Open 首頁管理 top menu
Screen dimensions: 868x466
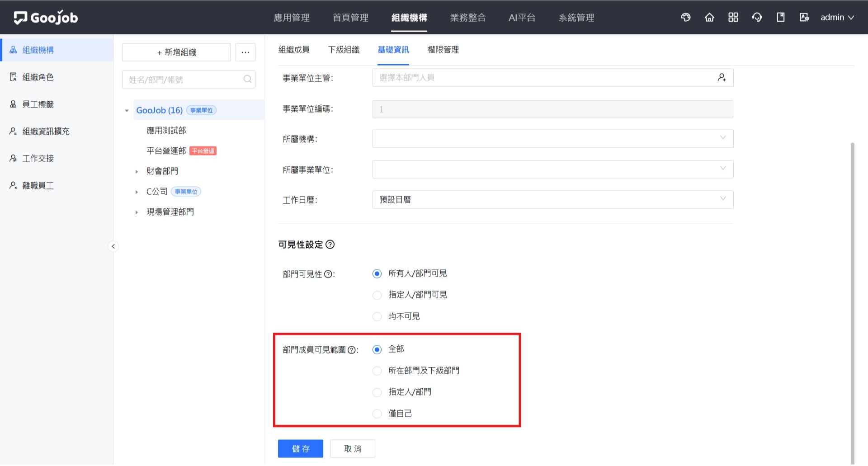350,18
